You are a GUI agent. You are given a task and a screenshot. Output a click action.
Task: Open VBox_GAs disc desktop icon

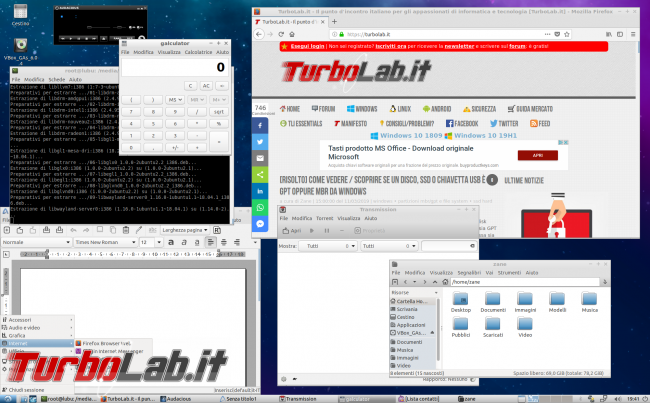20,51
